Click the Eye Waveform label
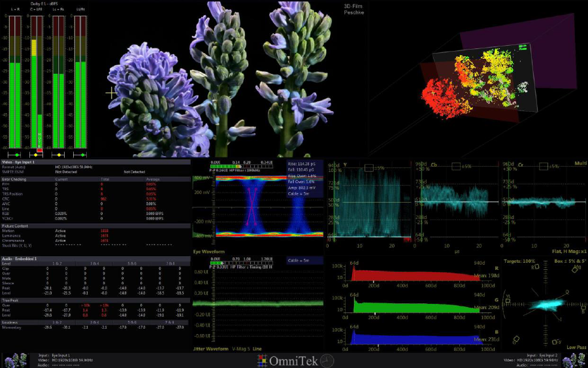The width and height of the screenshot is (588, 368). point(209,252)
